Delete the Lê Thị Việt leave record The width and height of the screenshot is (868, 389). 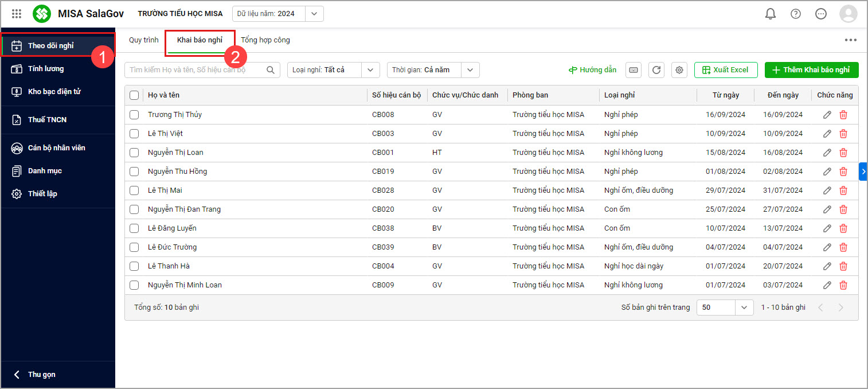[x=843, y=134]
